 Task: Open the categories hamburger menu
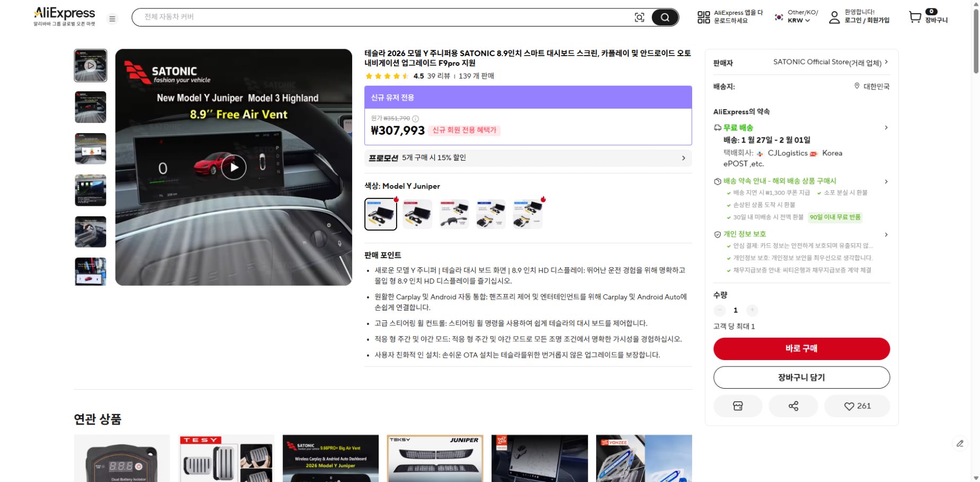tap(112, 19)
